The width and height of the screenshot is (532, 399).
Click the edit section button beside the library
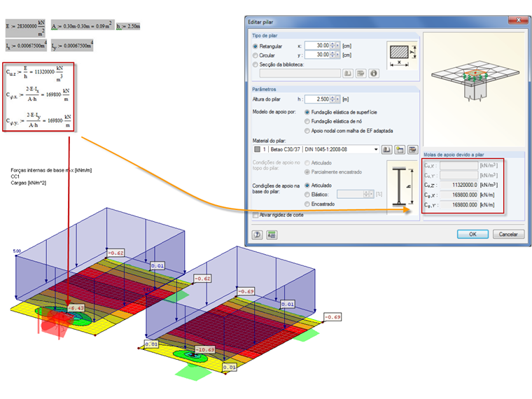point(360,73)
